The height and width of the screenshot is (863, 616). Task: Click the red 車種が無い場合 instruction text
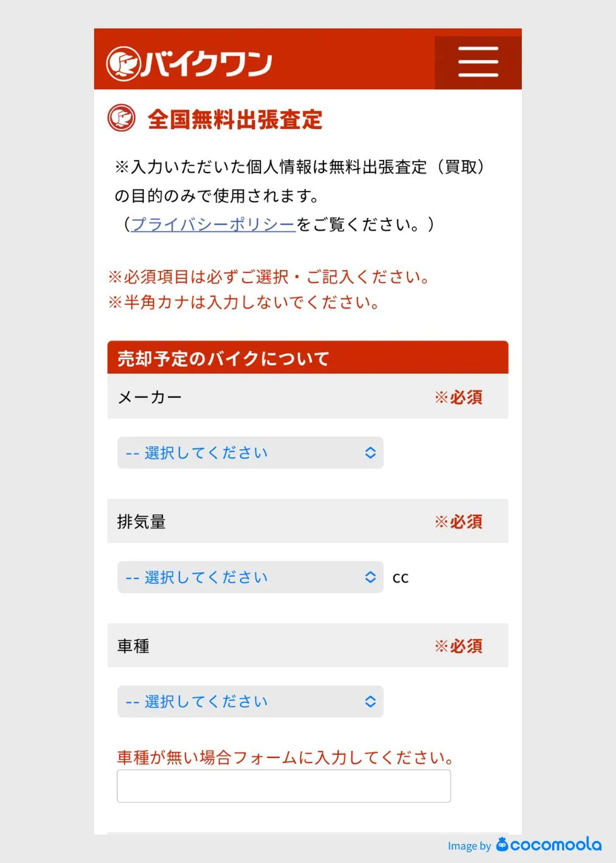click(286, 757)
